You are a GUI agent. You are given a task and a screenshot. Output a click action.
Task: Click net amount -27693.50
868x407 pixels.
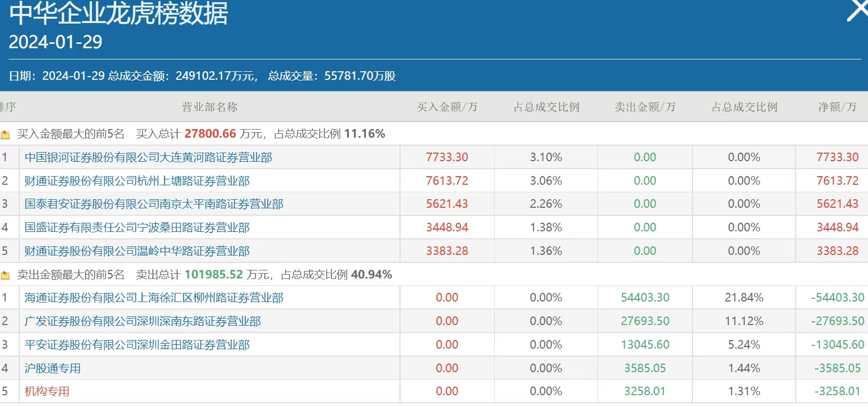point(838,321)
